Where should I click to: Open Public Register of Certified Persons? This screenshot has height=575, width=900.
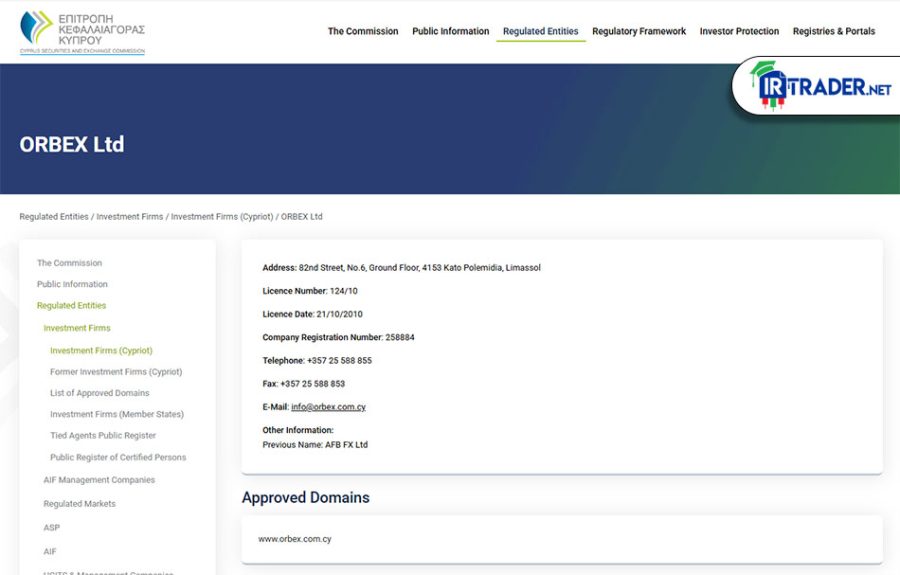tap(118, 457)
